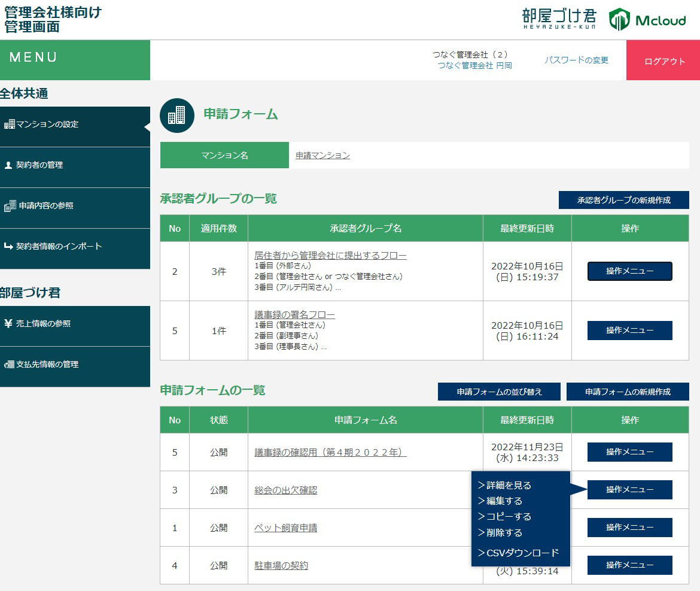Select 詳細を見る in the popup menu

pos(504,486)
